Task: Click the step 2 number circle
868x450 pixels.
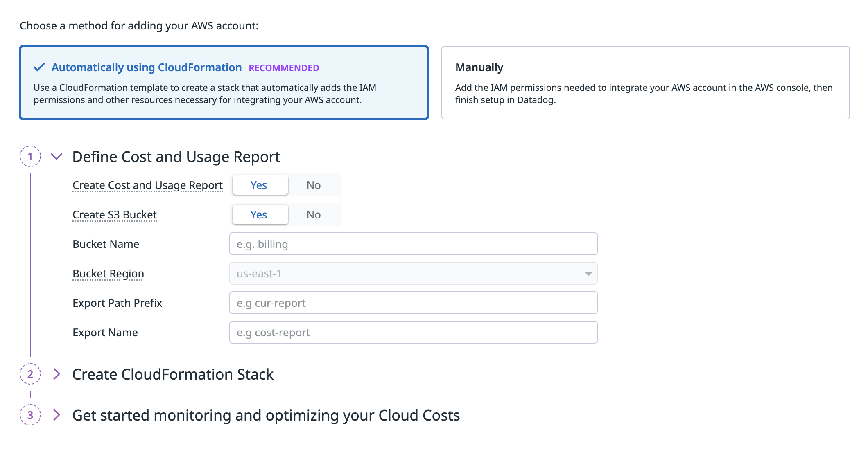Action: tap(30, 374)
